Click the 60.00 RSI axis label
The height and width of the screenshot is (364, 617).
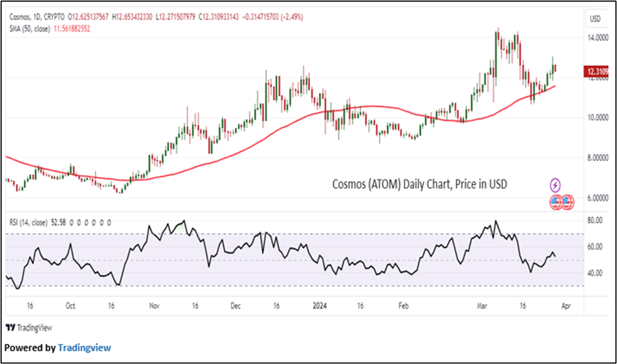(x=595, y=247)
